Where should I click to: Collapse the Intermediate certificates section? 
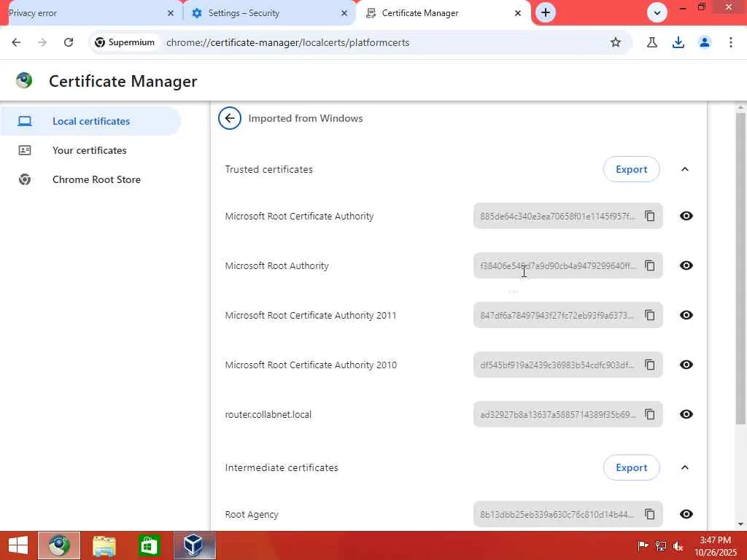[x=685, y=467]
